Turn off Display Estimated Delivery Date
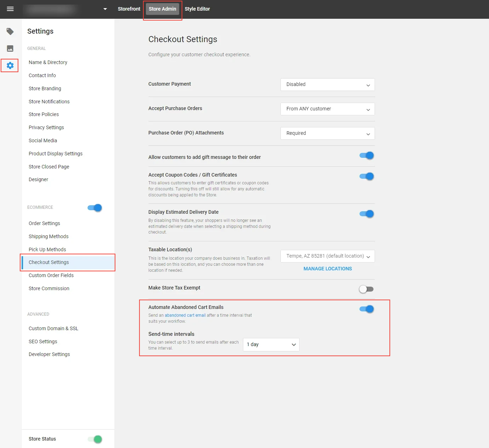 coord(366,214)
